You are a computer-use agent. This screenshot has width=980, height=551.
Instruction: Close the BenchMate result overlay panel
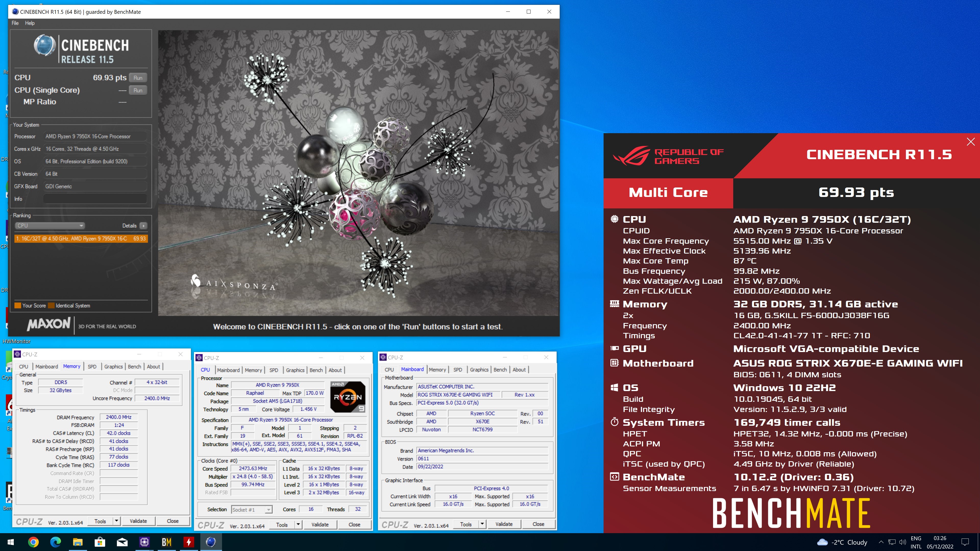click(x=971, y=142)
